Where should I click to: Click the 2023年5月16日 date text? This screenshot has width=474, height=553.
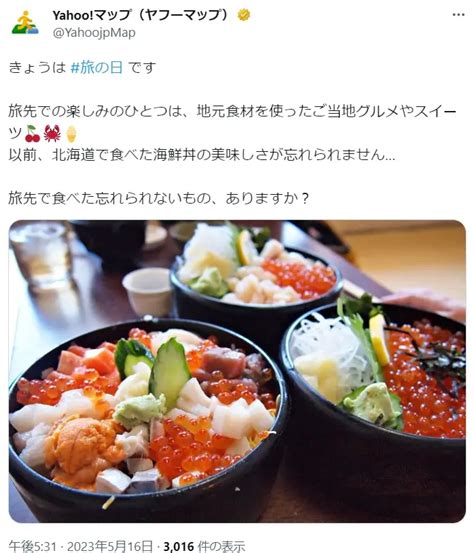pos(110,546)
